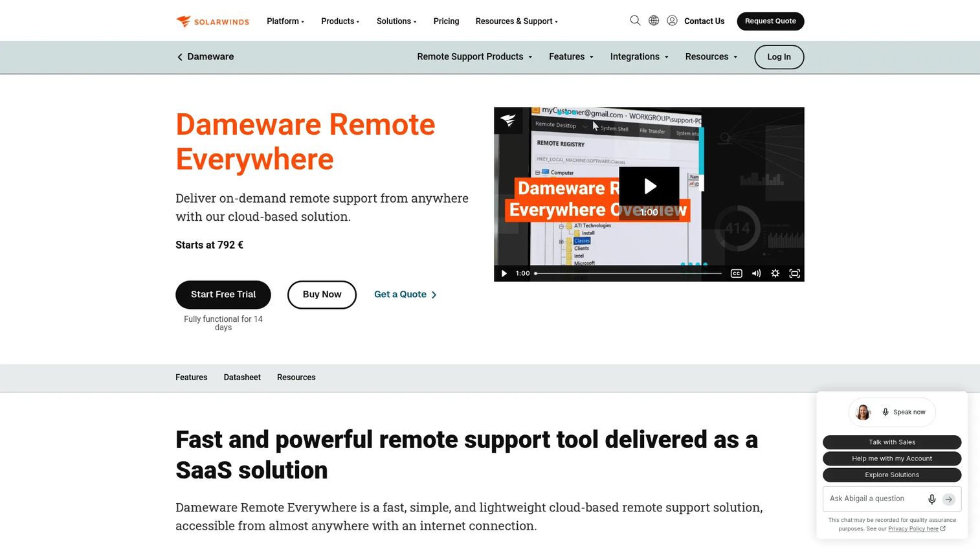Image resolution: width=980 pixels, height=551 pixels.
Task: Click Abigail's avatar in chat widget
Action: pos(863,412)
